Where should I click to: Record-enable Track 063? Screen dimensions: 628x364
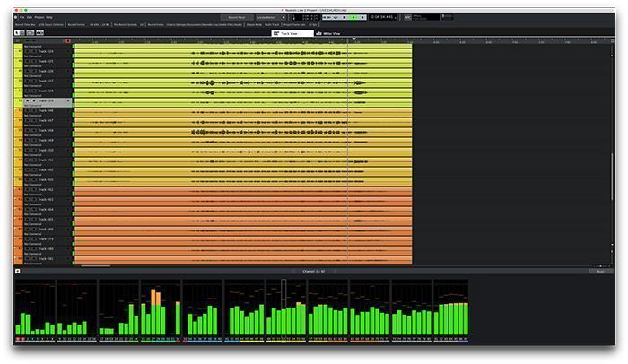click(28, 199)
